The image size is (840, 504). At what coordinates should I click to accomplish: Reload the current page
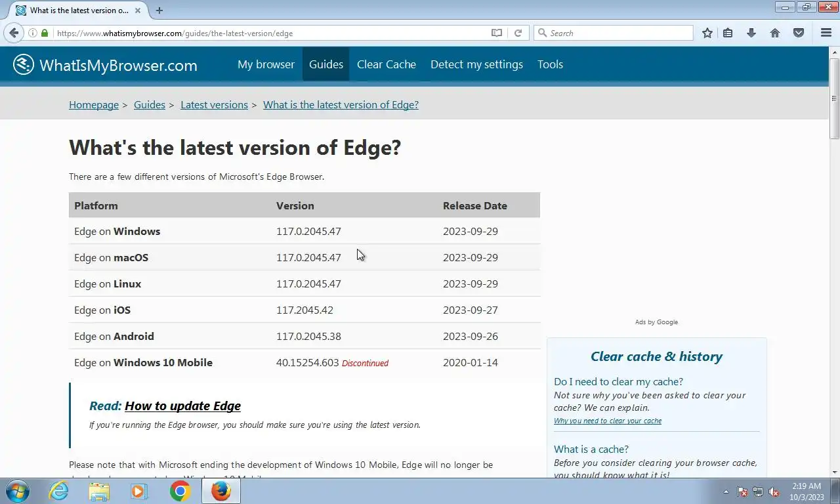coord(518,33)
